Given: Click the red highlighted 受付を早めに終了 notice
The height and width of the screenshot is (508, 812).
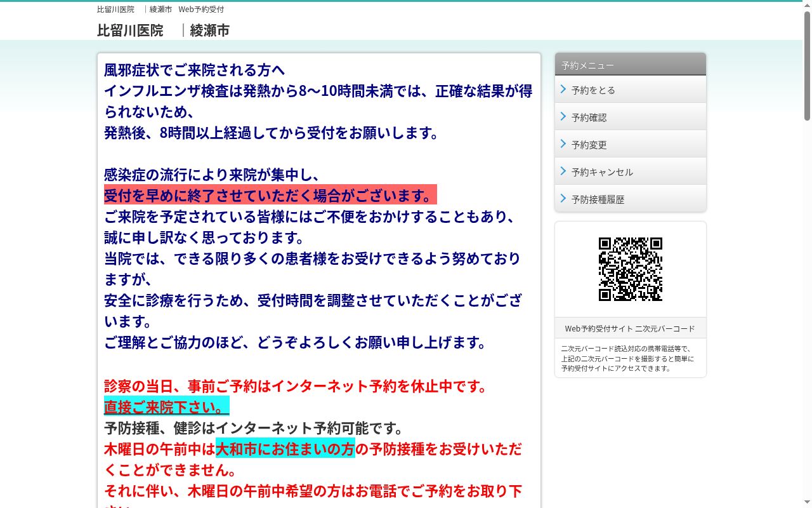Looking at the screenshot, I should [x=270, y=195].
